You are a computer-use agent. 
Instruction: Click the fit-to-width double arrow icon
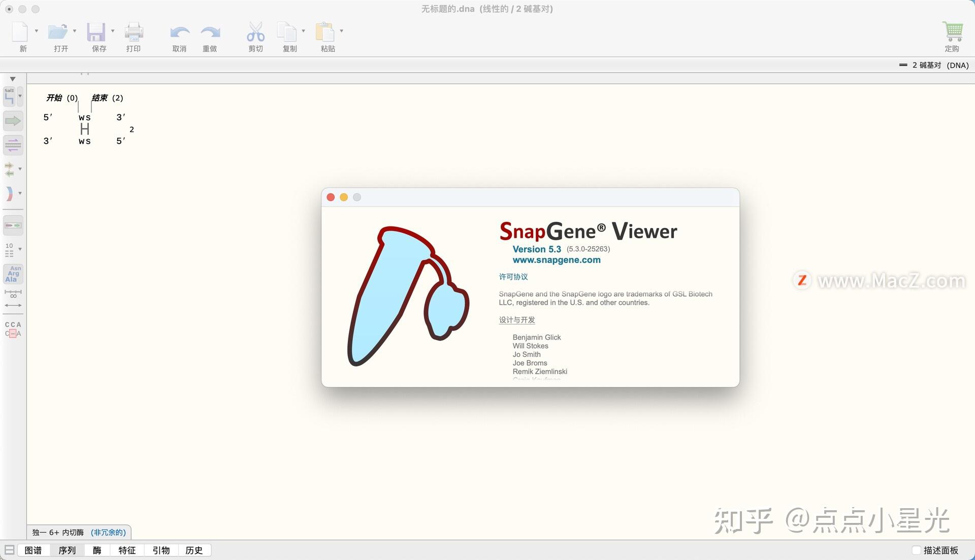[13, 305]
